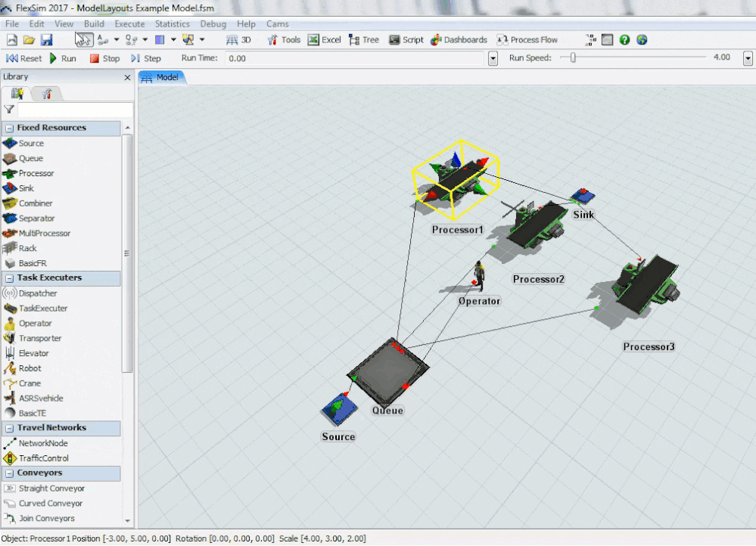
Task: Select Queue in the Library
Action: click(30, 158)
